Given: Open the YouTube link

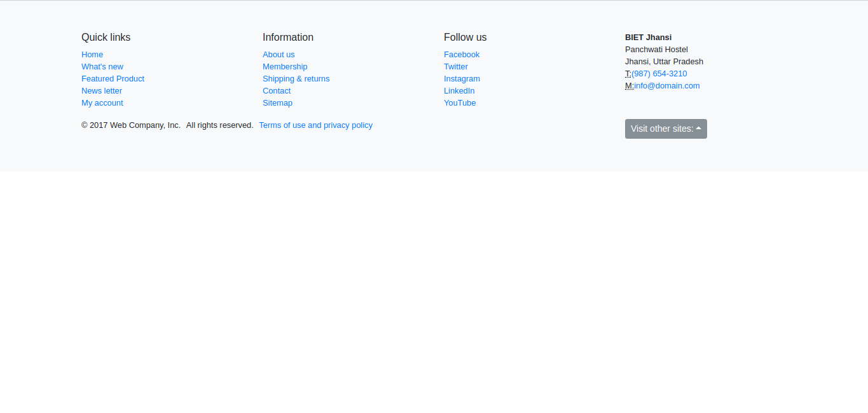Looking at the screenshot, I should pos(460,103).
